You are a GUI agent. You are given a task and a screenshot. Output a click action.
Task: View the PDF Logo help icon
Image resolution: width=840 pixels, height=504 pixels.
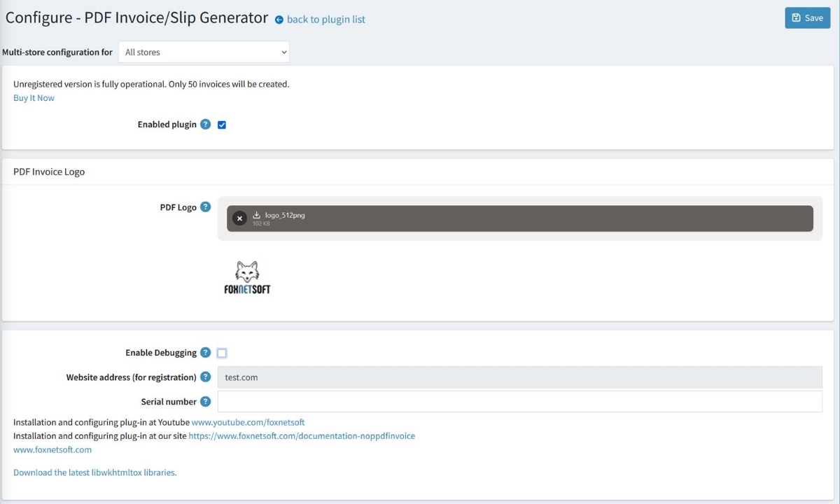[x=205, y=206]
